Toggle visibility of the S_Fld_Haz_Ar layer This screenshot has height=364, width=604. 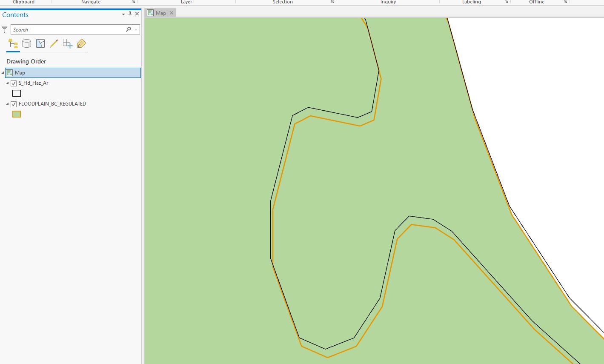pyautogui.click(x=13, y=83)
